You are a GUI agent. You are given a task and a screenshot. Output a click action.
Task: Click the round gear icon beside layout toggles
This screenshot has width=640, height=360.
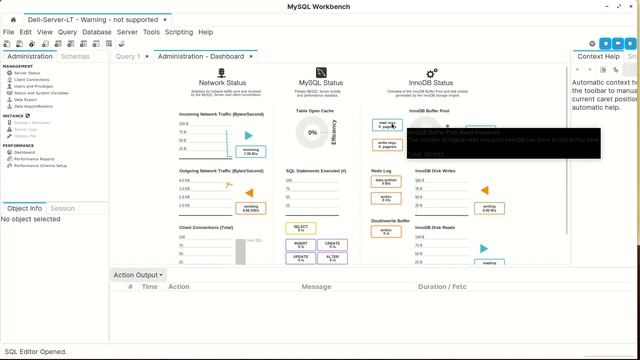click(x=592, y=44)
